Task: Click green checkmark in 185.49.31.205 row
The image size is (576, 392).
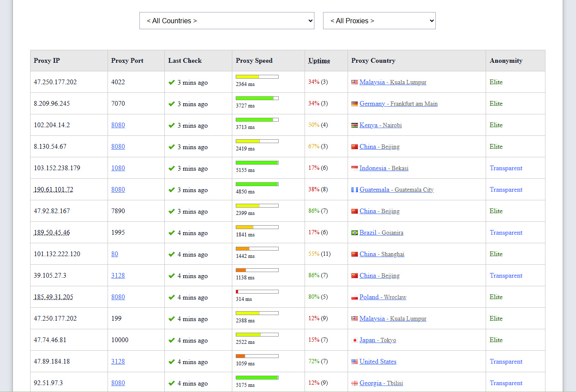Action: point(172,297)
